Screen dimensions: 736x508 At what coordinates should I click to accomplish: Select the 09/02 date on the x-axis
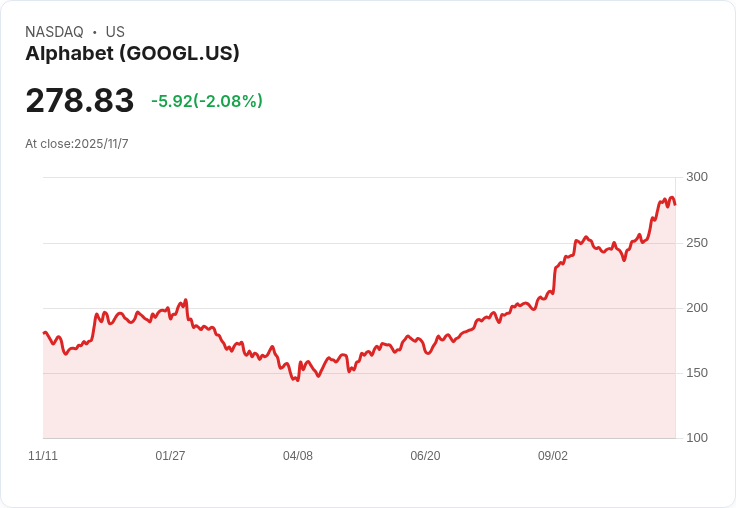[553, 456]
